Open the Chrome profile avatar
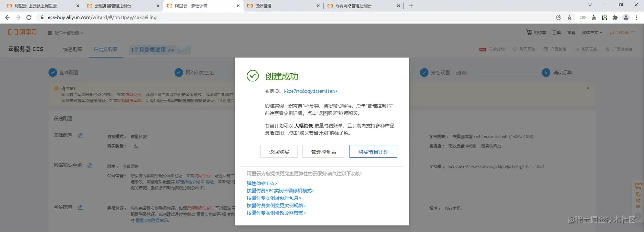 (x=626, y=17)
